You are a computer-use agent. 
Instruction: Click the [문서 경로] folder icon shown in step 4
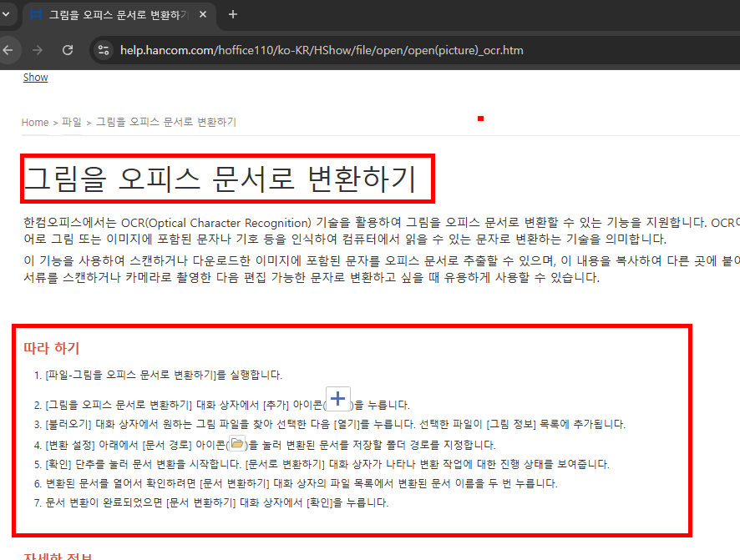tap(239, 443)
